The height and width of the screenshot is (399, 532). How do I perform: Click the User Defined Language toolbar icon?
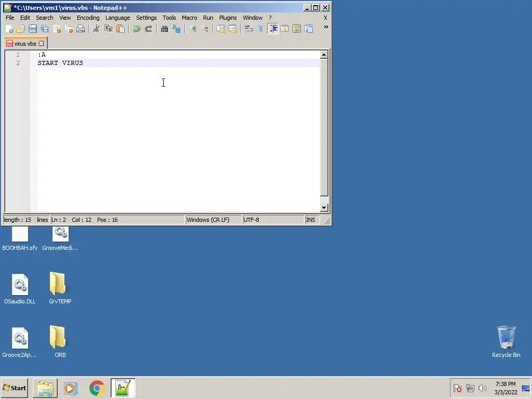[285, 29]
